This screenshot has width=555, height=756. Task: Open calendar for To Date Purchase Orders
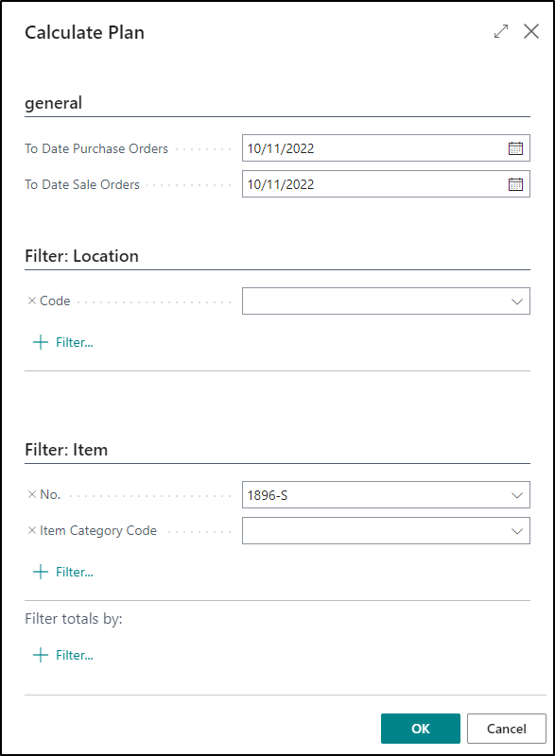pos(515,148)
